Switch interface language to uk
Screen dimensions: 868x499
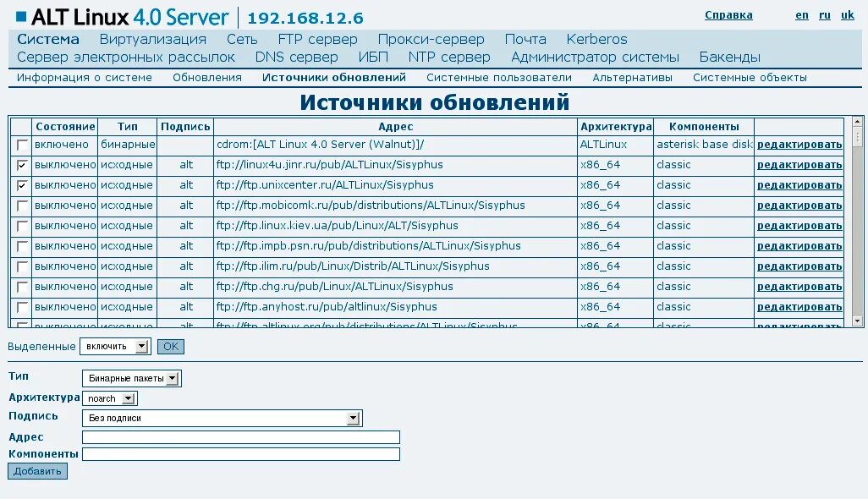pos(848,15)
